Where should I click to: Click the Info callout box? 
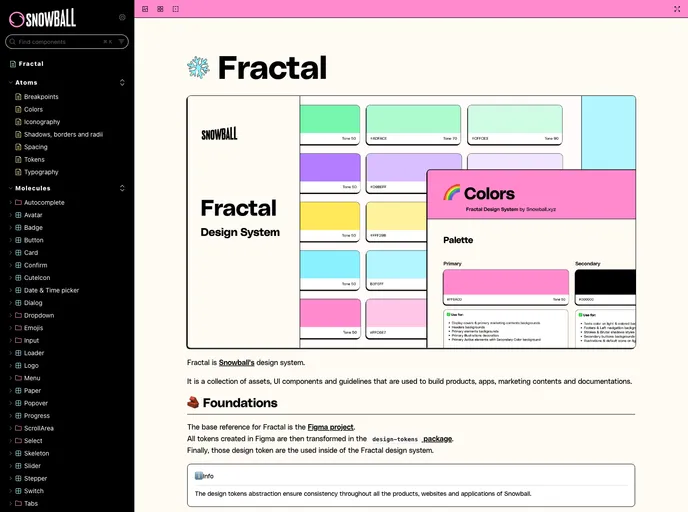(411, 485)
